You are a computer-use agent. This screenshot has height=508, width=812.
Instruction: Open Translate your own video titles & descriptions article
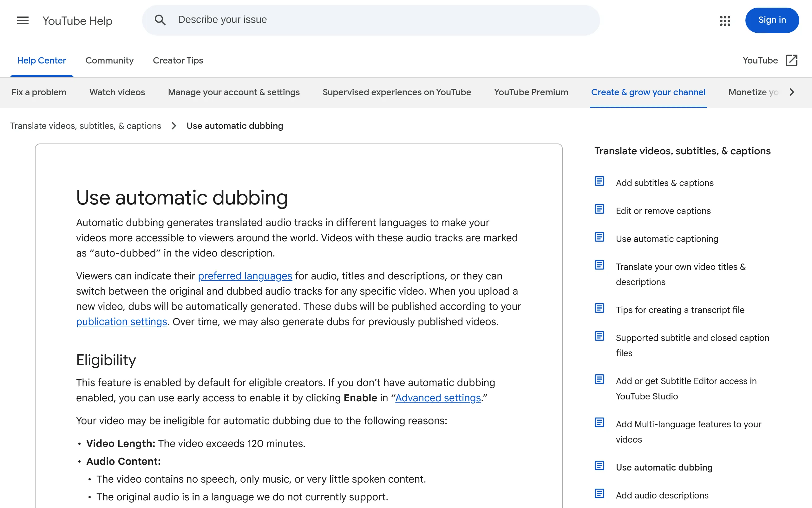(680, 274)
